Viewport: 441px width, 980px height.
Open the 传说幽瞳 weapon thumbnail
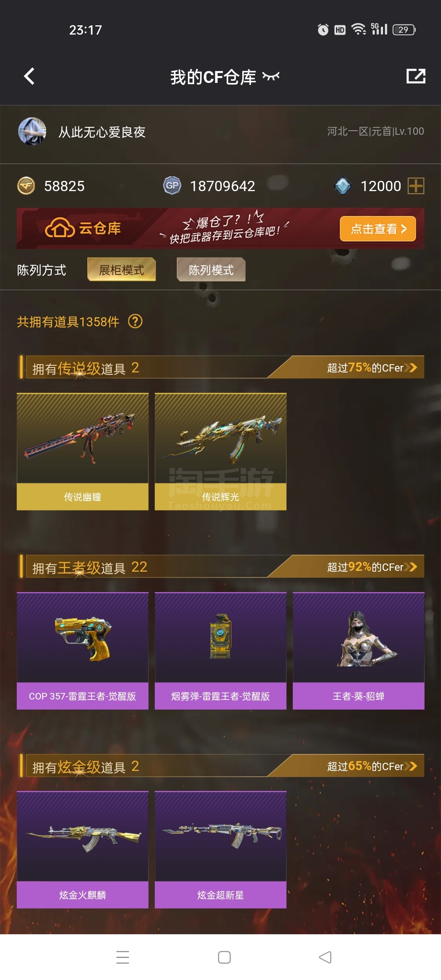coord(82,452)
